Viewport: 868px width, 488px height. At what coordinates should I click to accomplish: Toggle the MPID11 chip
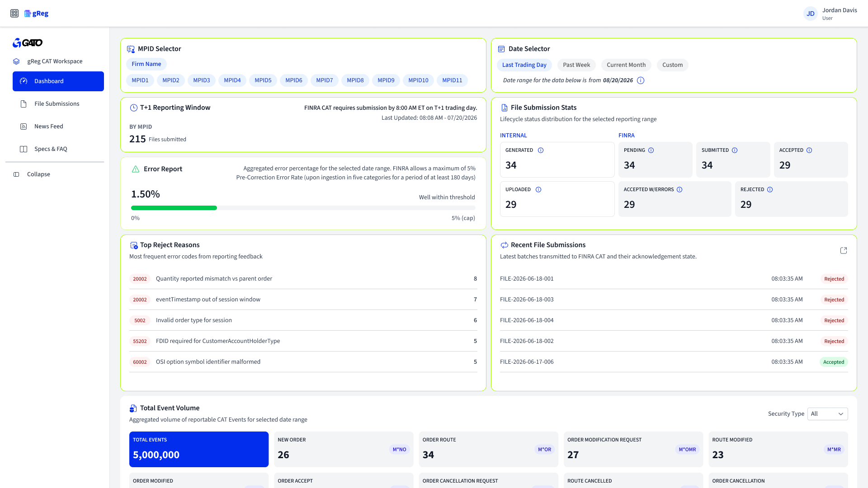pyautogui.click(x=452, y=80)
